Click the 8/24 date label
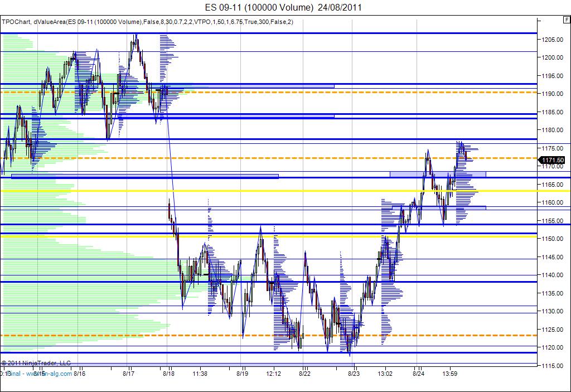The width and height of the screenshot is (571, 392). pos(418,374)
